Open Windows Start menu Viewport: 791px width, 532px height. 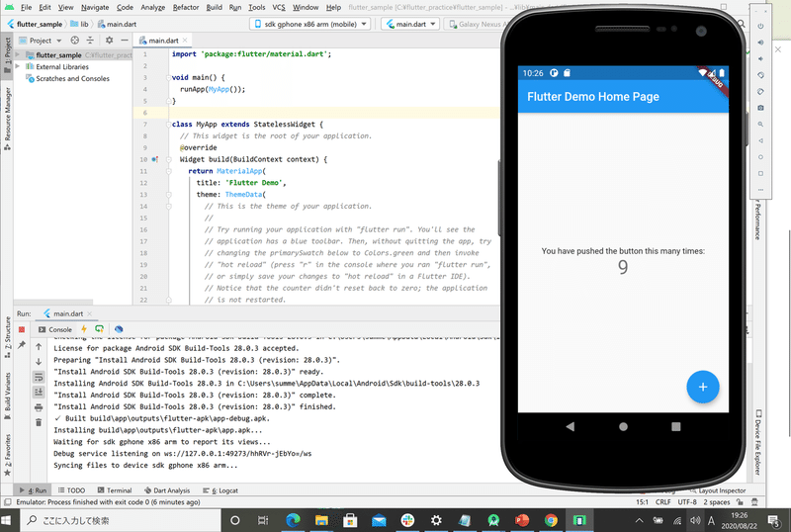[x=7, y=520]
